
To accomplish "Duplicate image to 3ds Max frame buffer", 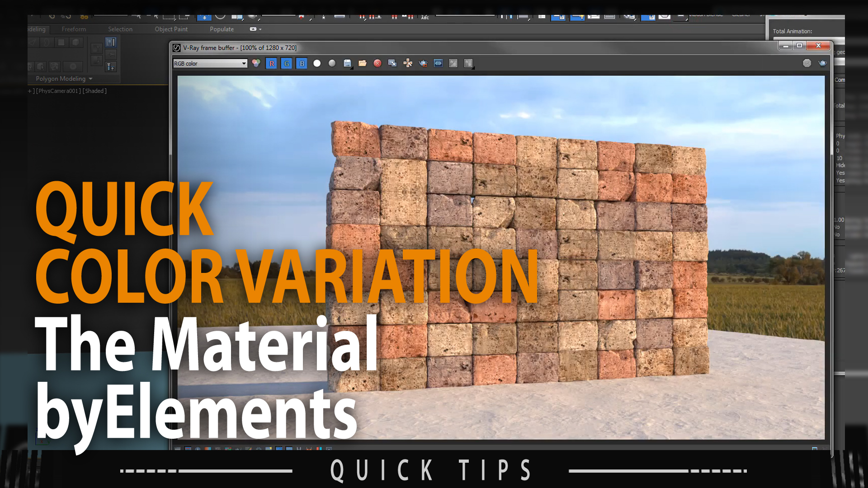I will coord(392,63).
